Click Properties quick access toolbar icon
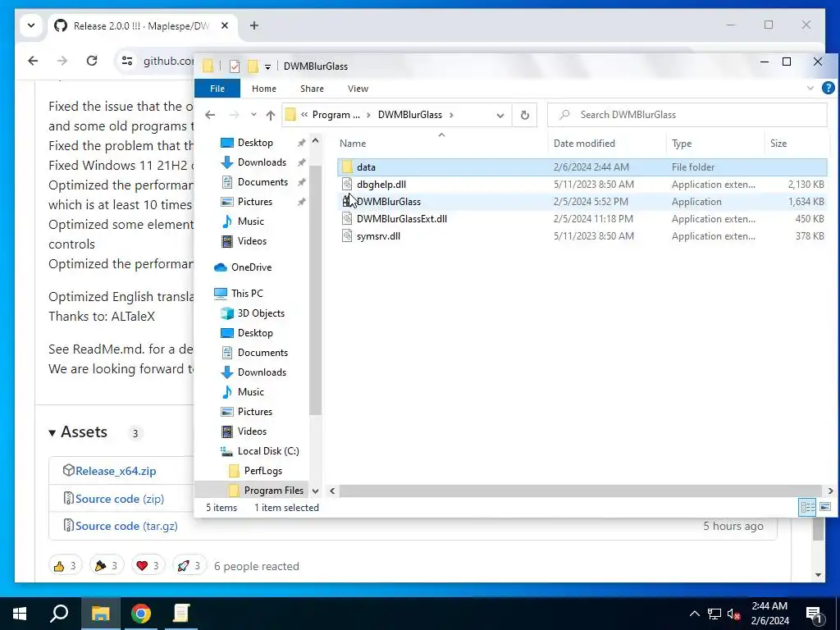Image resolution: width=840 pixels, height=630 pixels. tap(235, 66)
